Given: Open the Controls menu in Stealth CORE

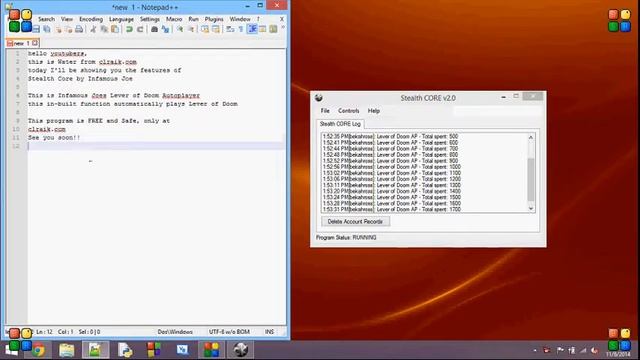Looking at the screenshot, I should pos(349,111).
